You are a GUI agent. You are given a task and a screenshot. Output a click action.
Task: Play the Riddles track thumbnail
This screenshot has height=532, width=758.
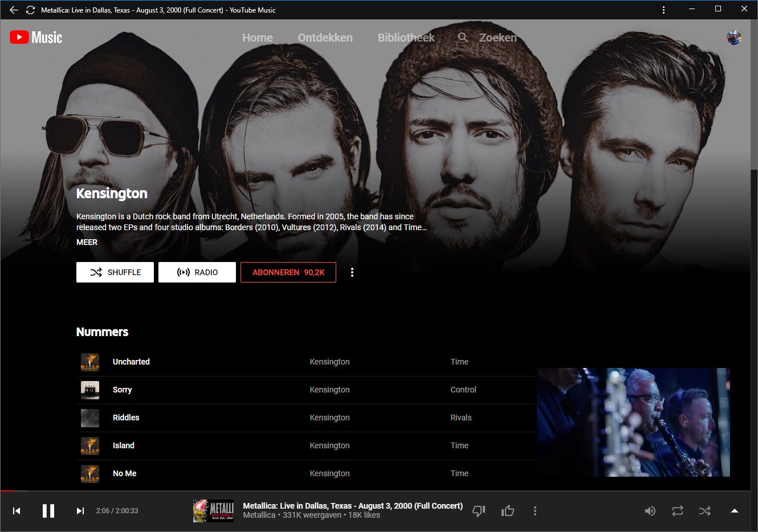click(90, 418)
